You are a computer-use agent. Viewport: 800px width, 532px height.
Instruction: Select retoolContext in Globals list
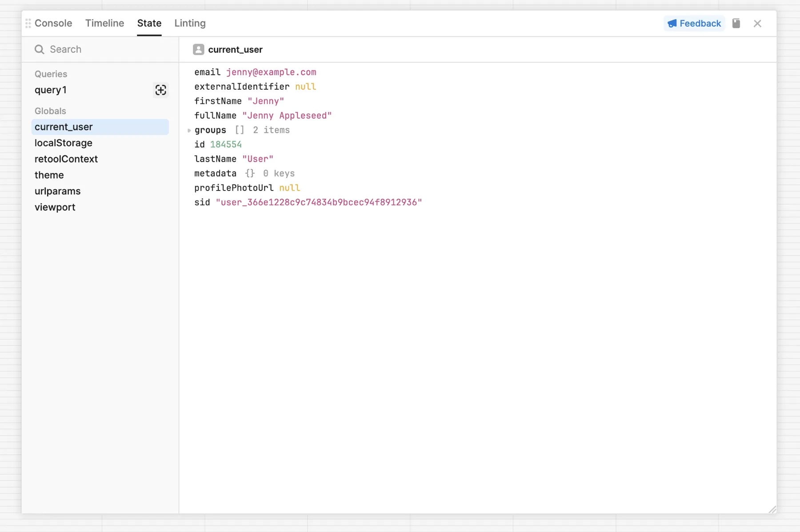100,159
